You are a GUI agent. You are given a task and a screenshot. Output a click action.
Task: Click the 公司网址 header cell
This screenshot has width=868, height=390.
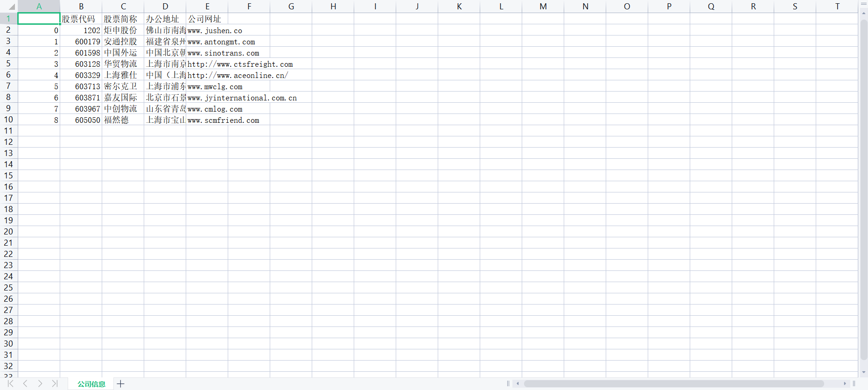(207, 19)
